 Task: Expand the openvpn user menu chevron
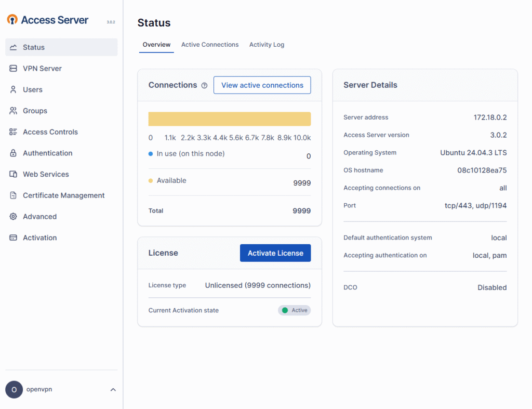(x=113, y=390)
